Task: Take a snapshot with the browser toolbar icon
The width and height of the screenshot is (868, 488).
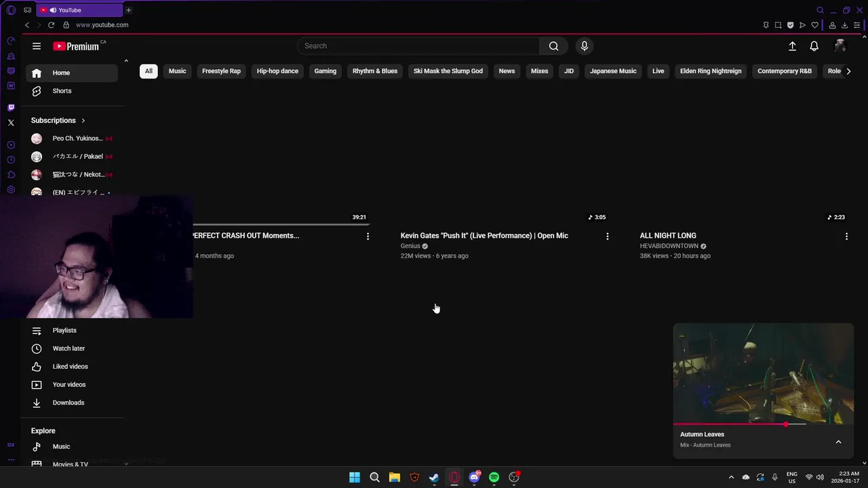Action: pyautogui.click(x=778, y=25)
